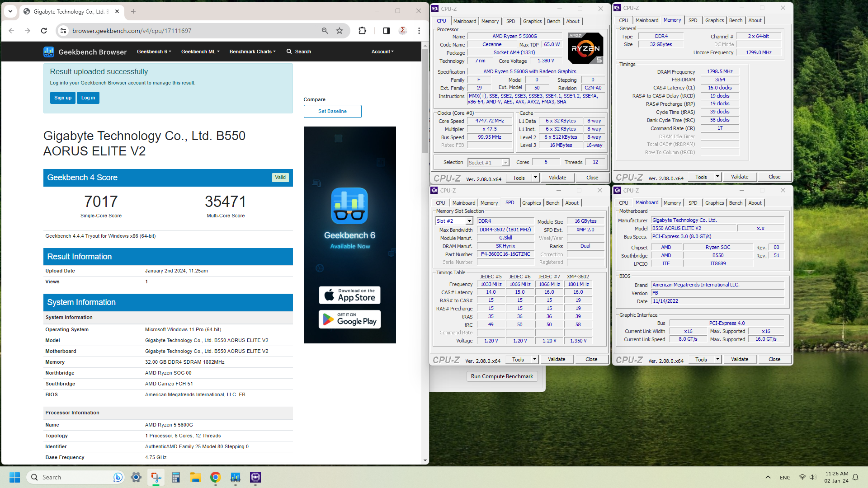Expand Geekbench ML navbar dropdown
Image resolution: width=868 pixels, height=488 pixels.
[x=200, y=52]
